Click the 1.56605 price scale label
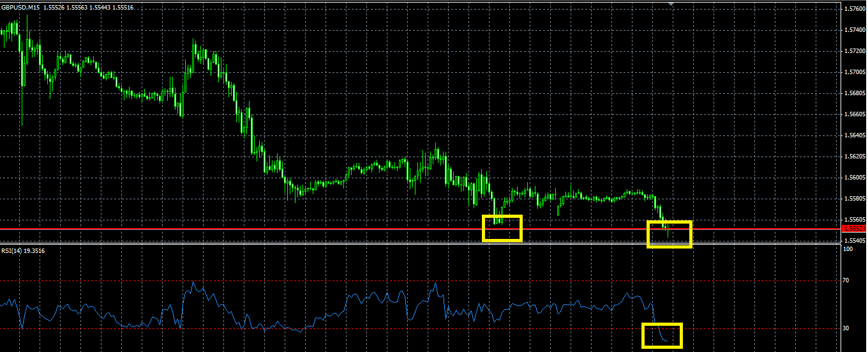The image size is (868, 352). point(855,114)
